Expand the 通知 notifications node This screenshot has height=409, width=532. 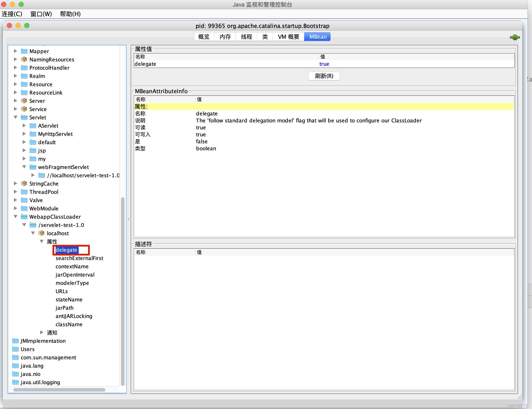click(41, 332)
